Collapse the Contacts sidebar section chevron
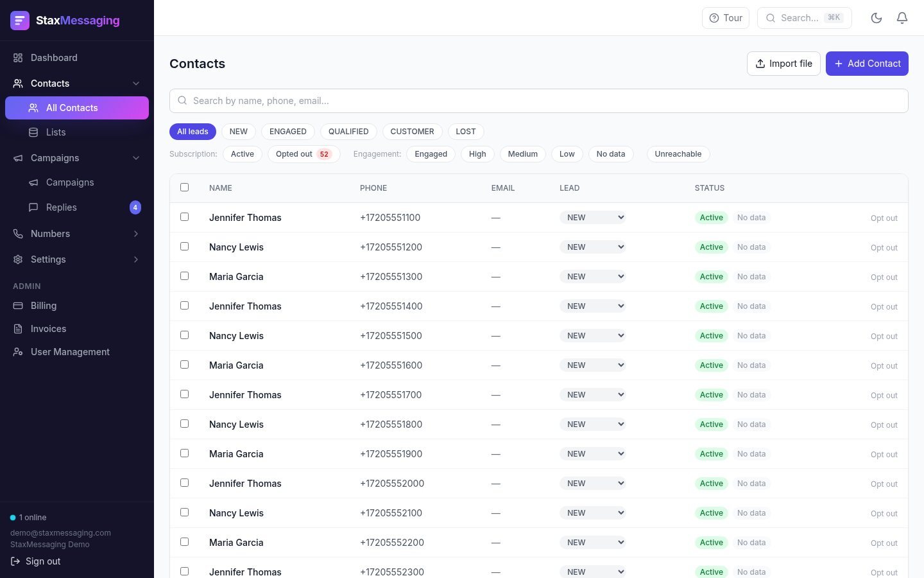The width and height of the screenshot is (924, 578). 136,83
